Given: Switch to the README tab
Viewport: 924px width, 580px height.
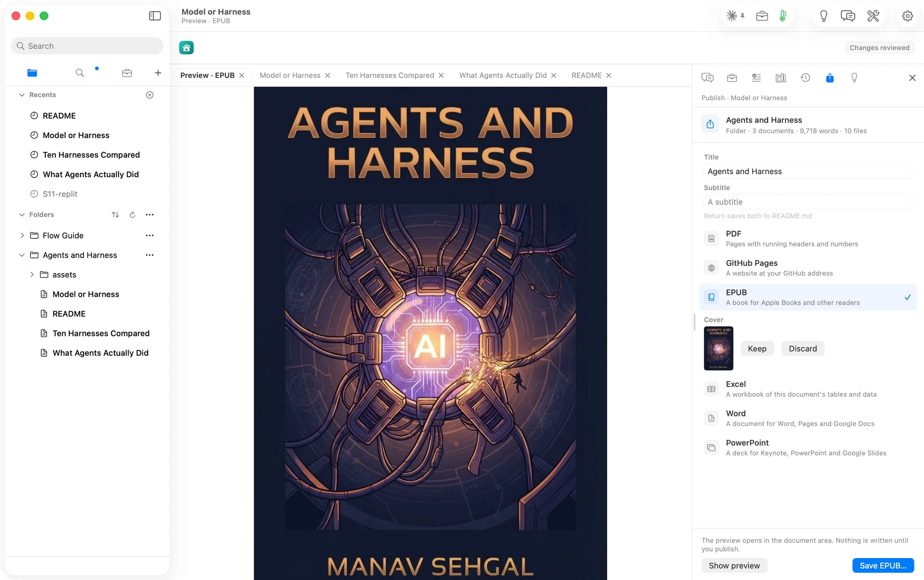Looking at the screenshot, I should click(586, 75).
